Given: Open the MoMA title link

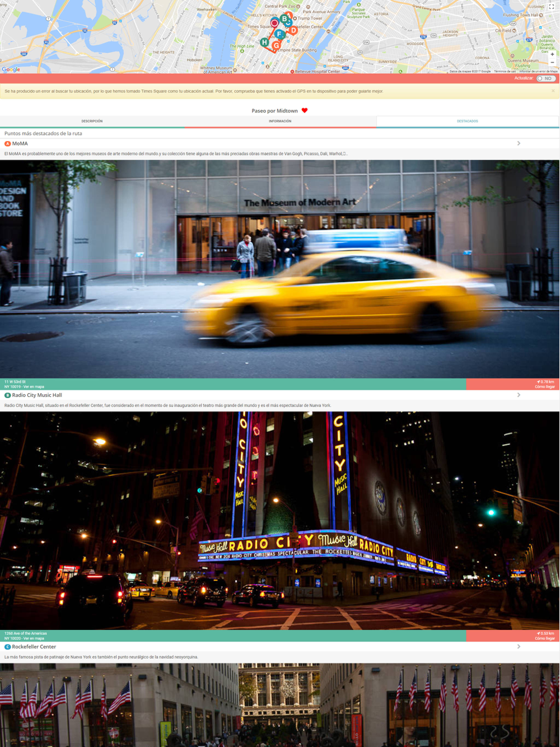Looking at the screenshot, I should (x=20, y=144).
